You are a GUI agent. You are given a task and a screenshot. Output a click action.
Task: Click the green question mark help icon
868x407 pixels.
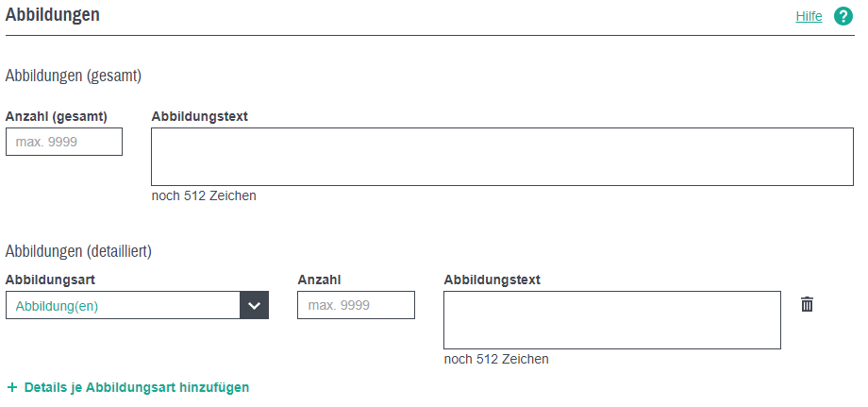tap(843, 16)
